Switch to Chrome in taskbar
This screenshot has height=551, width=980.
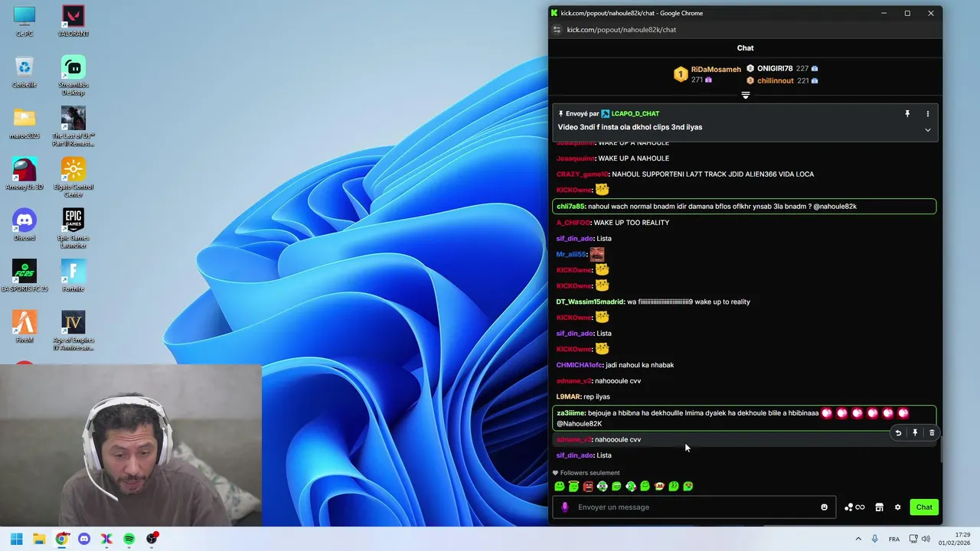click(61, 539)
